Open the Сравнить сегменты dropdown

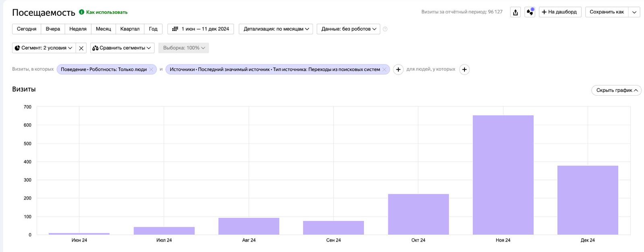pyautogui.click(x=122, y=48)
